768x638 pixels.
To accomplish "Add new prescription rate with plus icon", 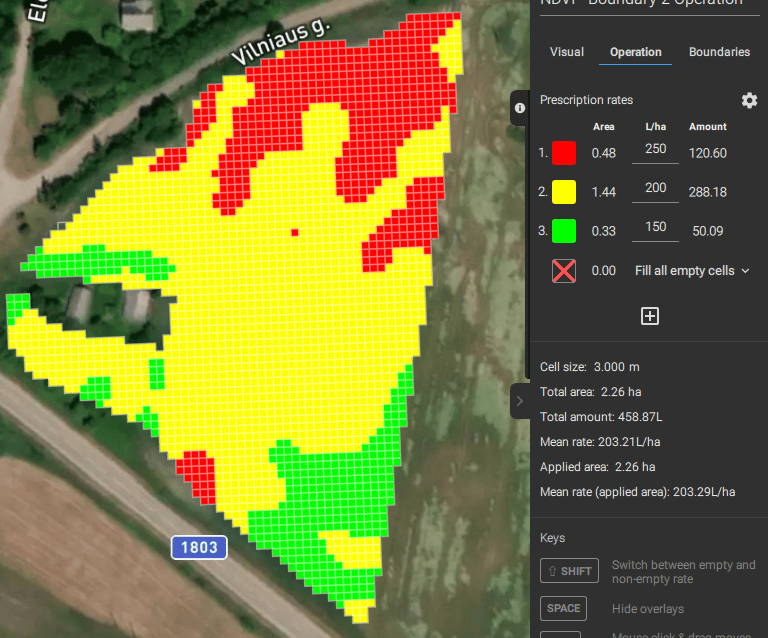I will click(x=649, y=316).
